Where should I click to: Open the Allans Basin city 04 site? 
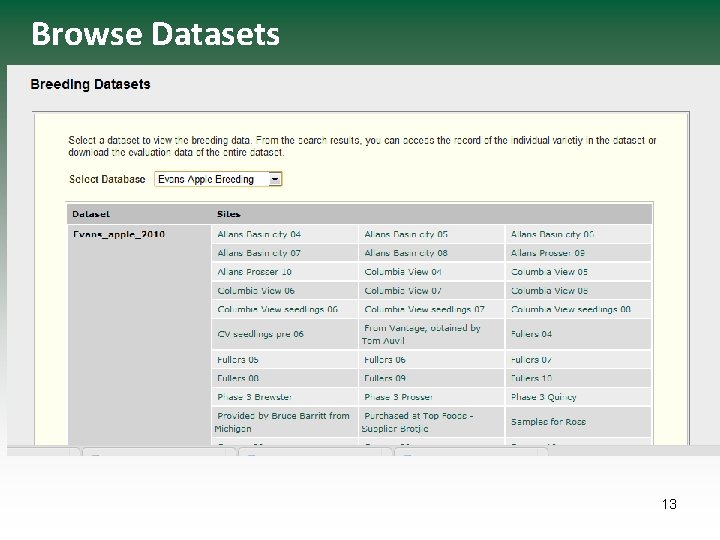click(259, 234)
